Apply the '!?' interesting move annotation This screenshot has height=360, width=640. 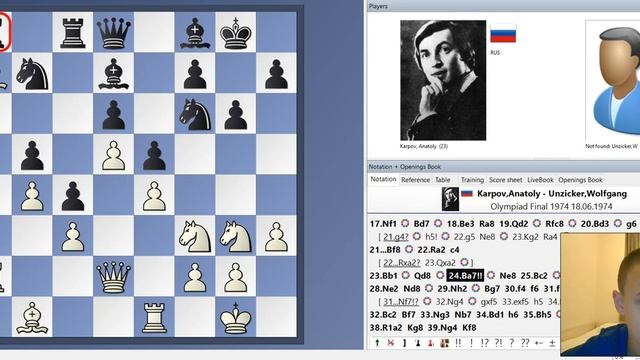484,343
